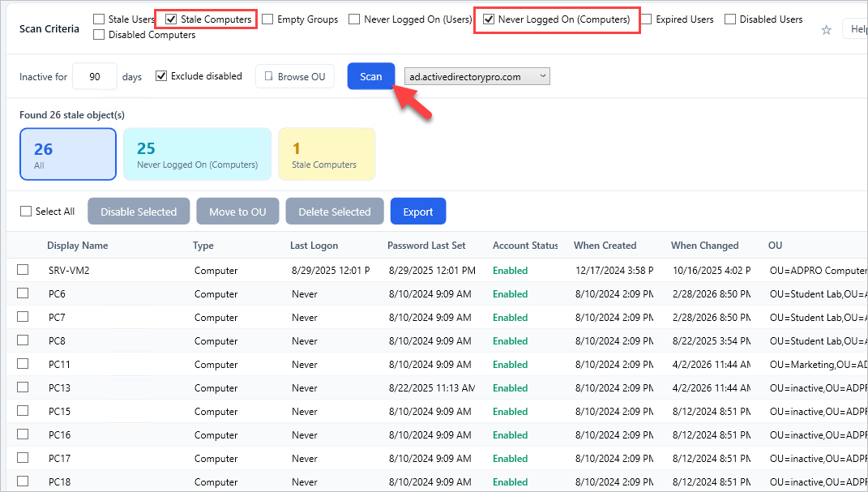Open the Help button

point(856,29)
